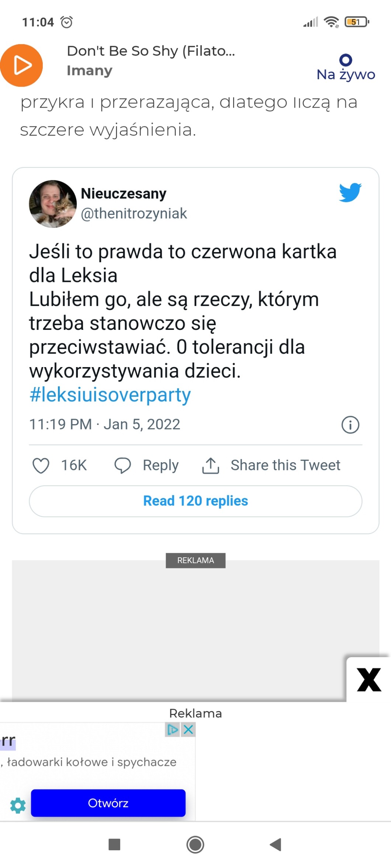The width and height of the screenshot is (391, 868).
Task: Open tweet timestamp Jan 5, 2022
Action: (105, 424)
